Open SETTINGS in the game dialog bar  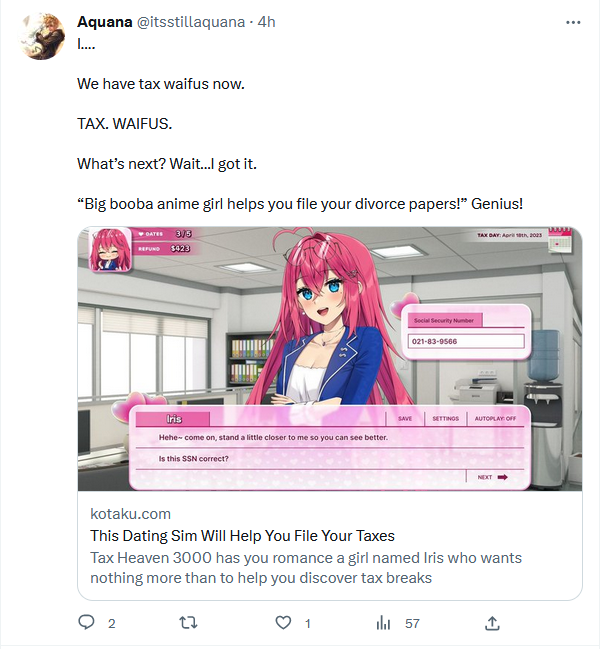[x=445, y=418]
